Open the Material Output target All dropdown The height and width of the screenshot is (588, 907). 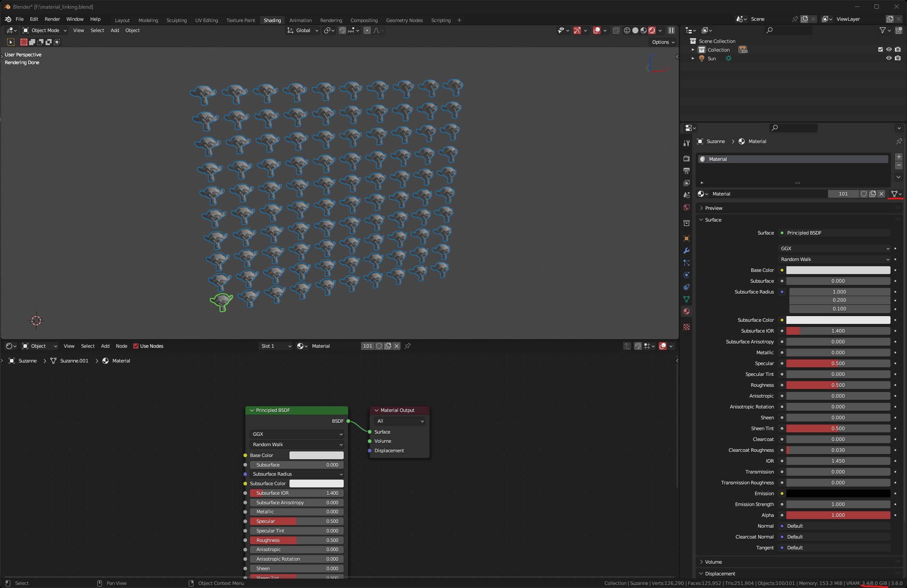[400, 421]
